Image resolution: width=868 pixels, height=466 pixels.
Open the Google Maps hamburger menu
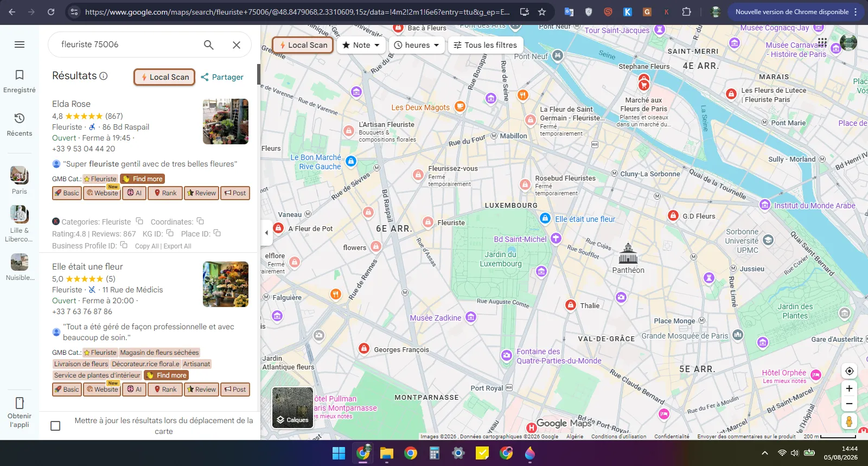[20, 44]
